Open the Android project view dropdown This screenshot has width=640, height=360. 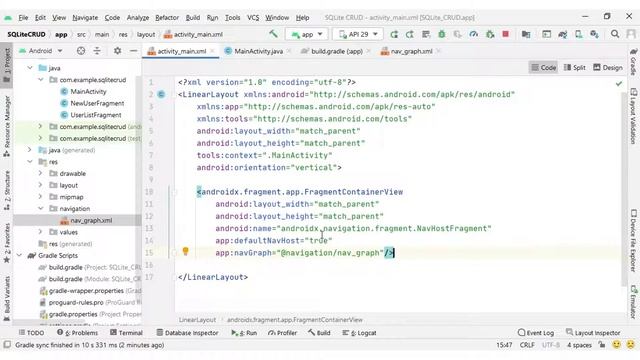coord(40,51)
